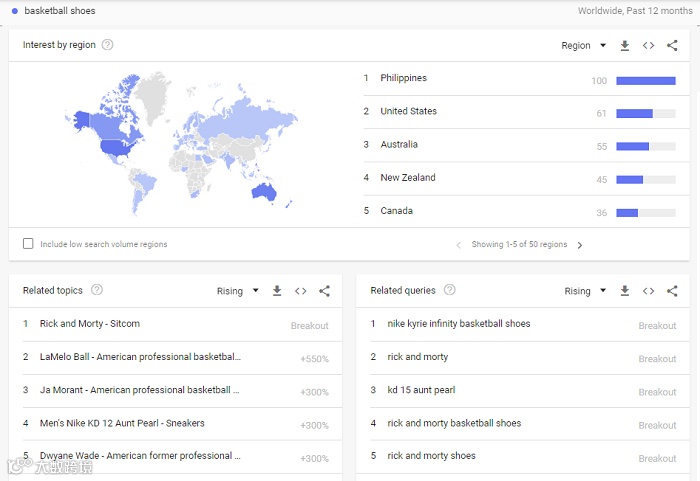Download the Interest by region data
The image size is (700, 481).
[625, 45]
